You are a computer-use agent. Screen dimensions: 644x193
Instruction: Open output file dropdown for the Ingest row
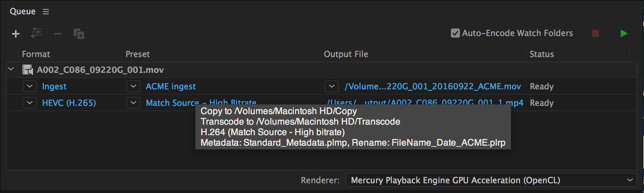(x=331, y=86)
